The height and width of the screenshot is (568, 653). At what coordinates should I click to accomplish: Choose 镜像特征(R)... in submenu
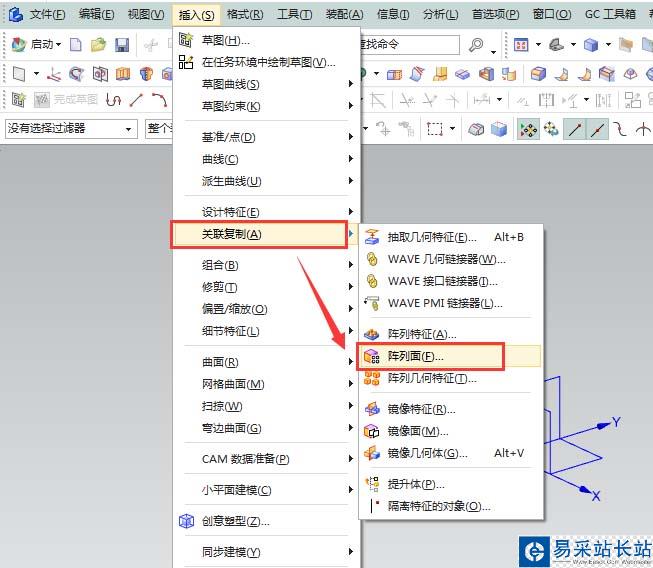pos(451,409)
